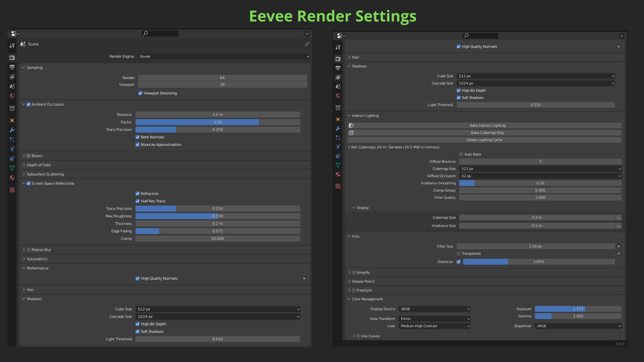Open Particles properties icon in left panel
Viewport: 644px width, 362px height.
pyautogui.click(x=12, y=139)
